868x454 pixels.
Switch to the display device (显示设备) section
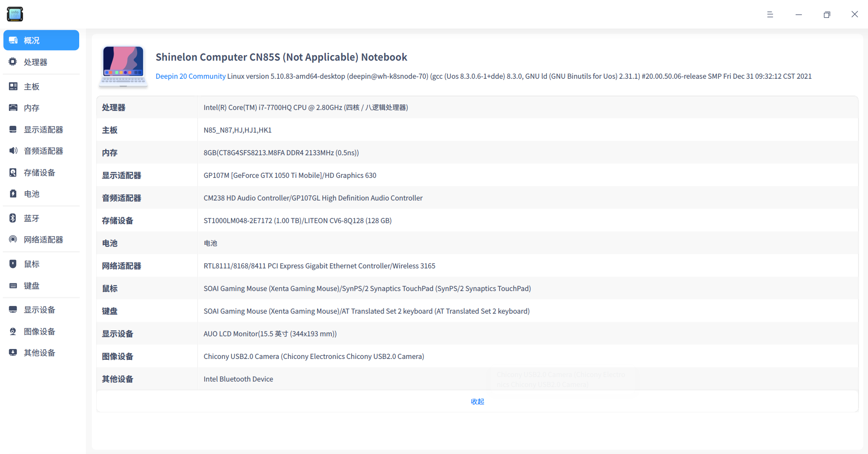pos(39,310)
